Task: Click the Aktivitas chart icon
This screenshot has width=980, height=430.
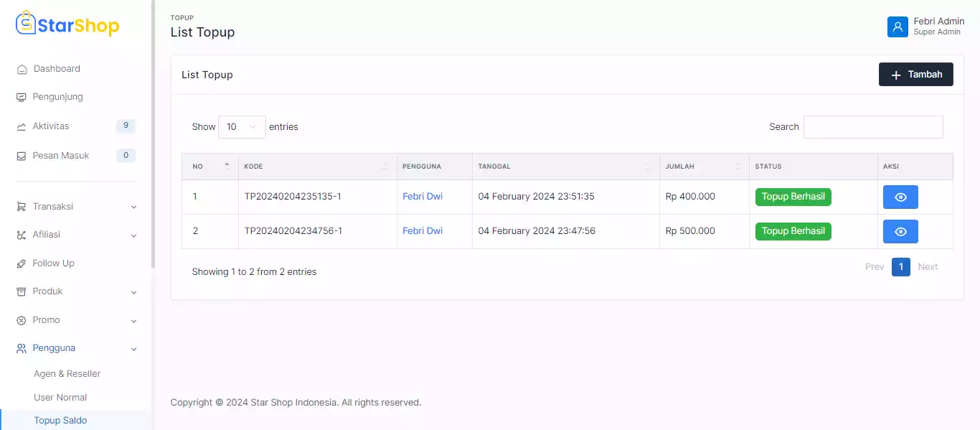Action: (22, 126)
